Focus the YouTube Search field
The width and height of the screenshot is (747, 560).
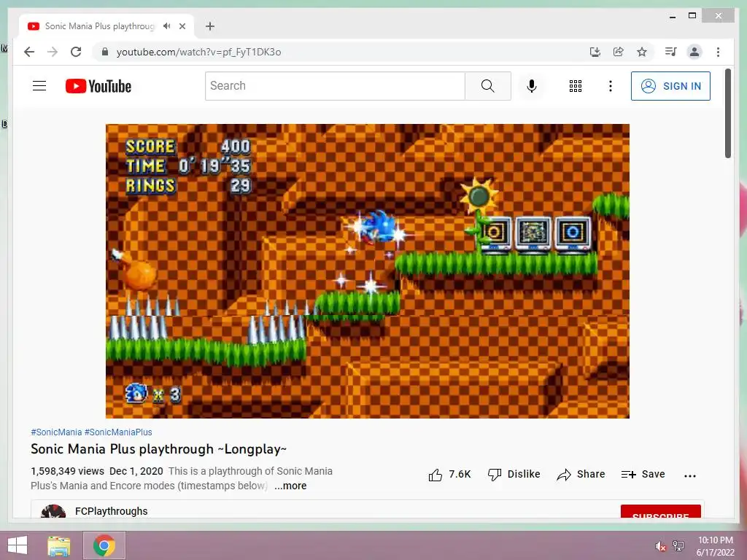tap(335, 86)
